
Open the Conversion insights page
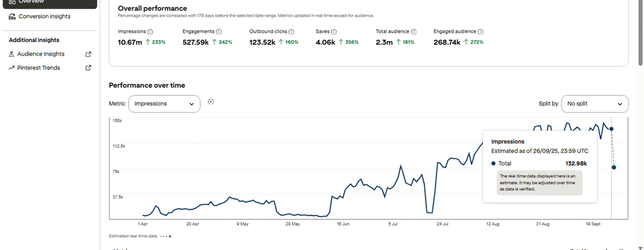[44, 17]
